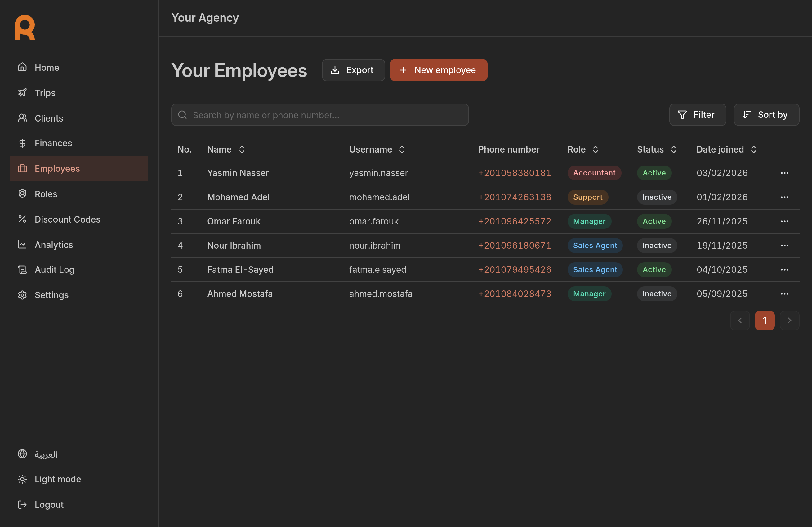Open Analytics chart icon
Image resolution: width=812 pixels, height=527 pixels.
click(x=22, y=245)
